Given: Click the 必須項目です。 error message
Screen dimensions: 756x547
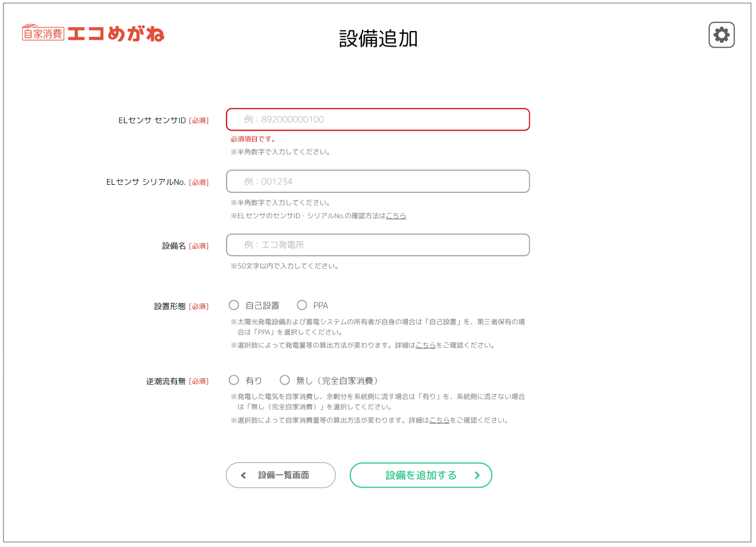Looking at the screenshot, I should click(x=254, y=139).
